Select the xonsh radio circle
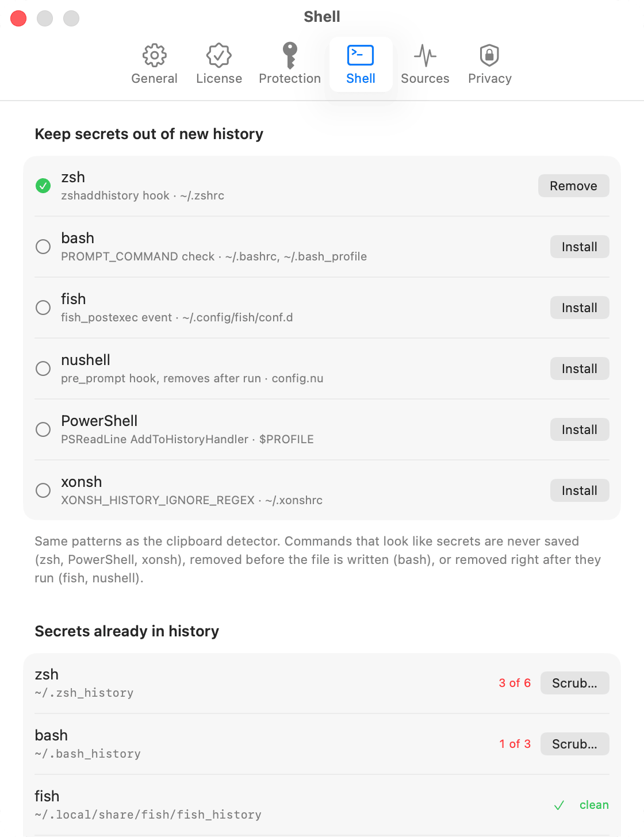 coord(43,490)
